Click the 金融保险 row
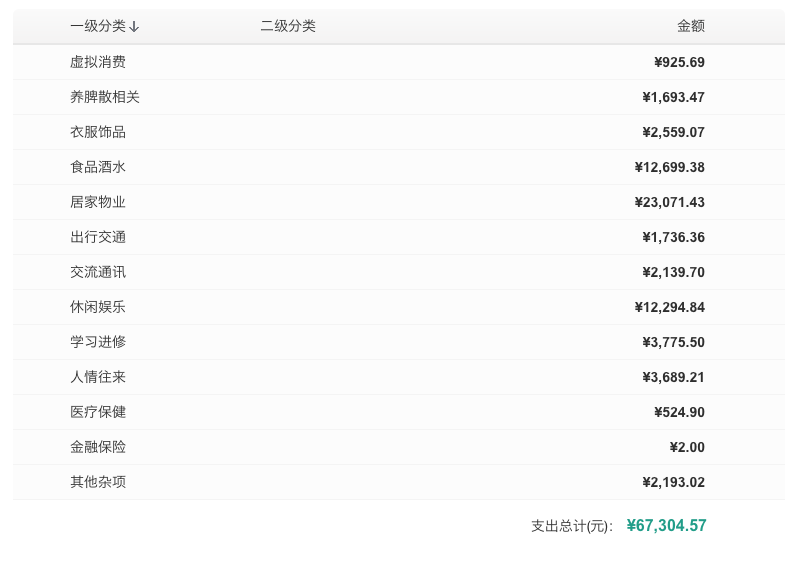The image size is (791, 564). pos(98,447)
